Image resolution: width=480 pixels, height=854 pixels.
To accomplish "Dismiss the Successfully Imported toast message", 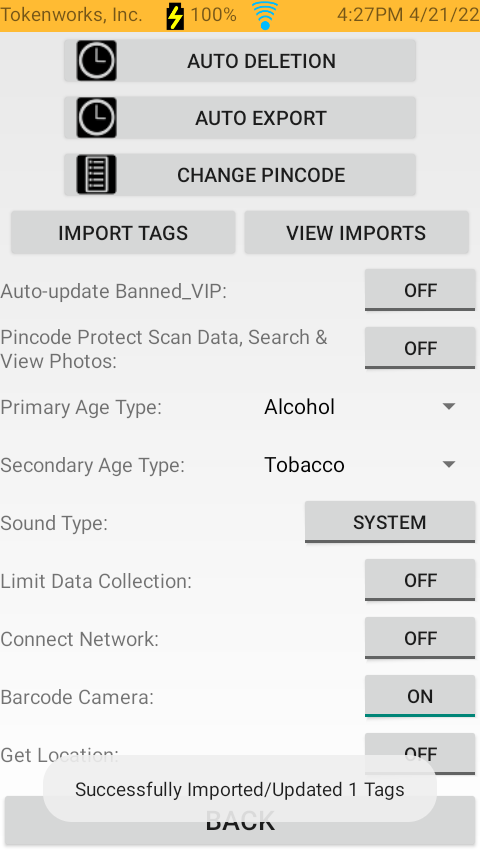I will [x=240, y=789].
